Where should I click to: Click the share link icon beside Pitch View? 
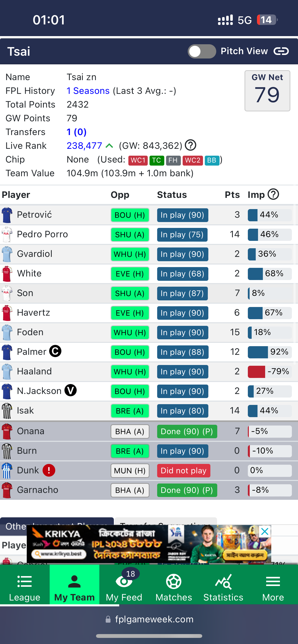[x=281, y=51]
